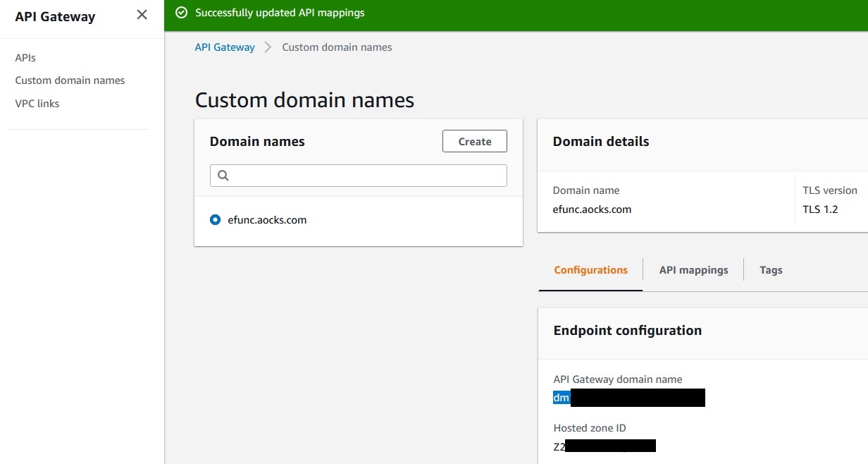
Task: Focus the Domain names search field
Action: point(359,176)
